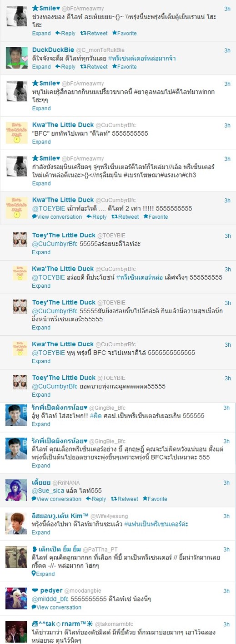Retweet Smile's first tweet
This screenshot has width=236, height=644.
94,33
